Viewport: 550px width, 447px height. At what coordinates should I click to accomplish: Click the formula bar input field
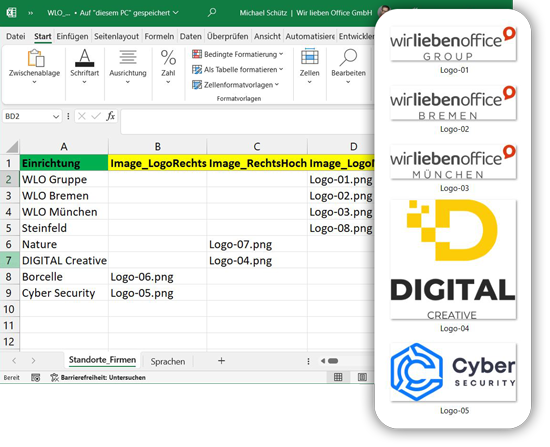coord(247,122)
